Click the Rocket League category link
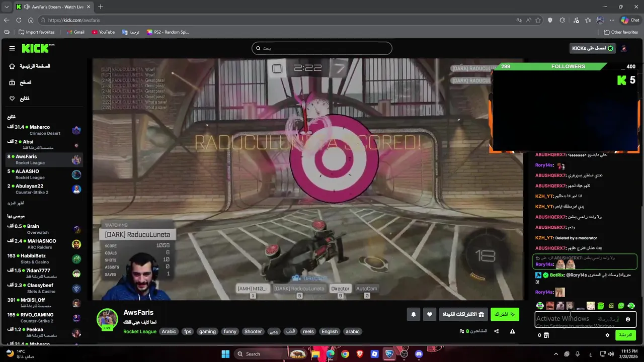This screenshot has width=644, height=362. click(x=140, y=331)
